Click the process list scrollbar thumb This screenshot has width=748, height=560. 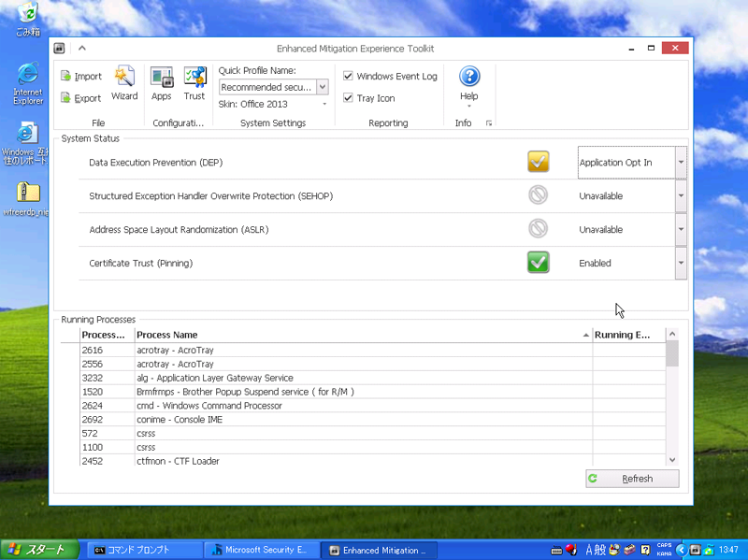(672, 354)
